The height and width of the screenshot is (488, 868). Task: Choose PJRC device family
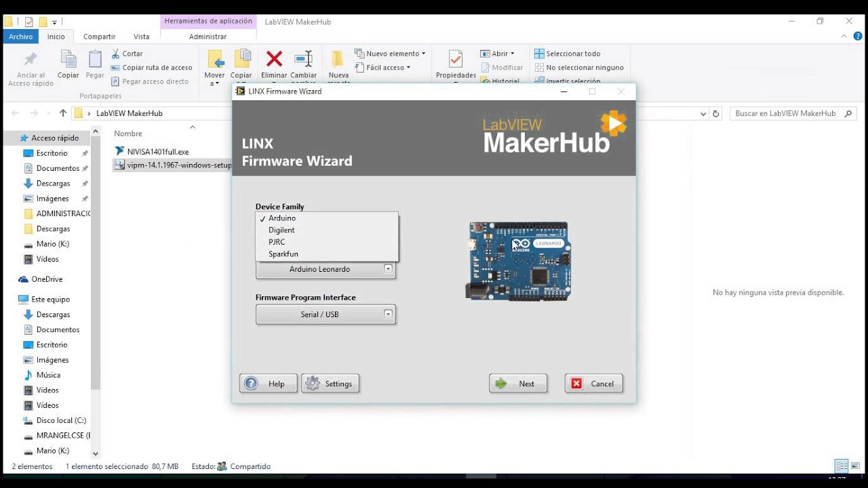(326, 242)
